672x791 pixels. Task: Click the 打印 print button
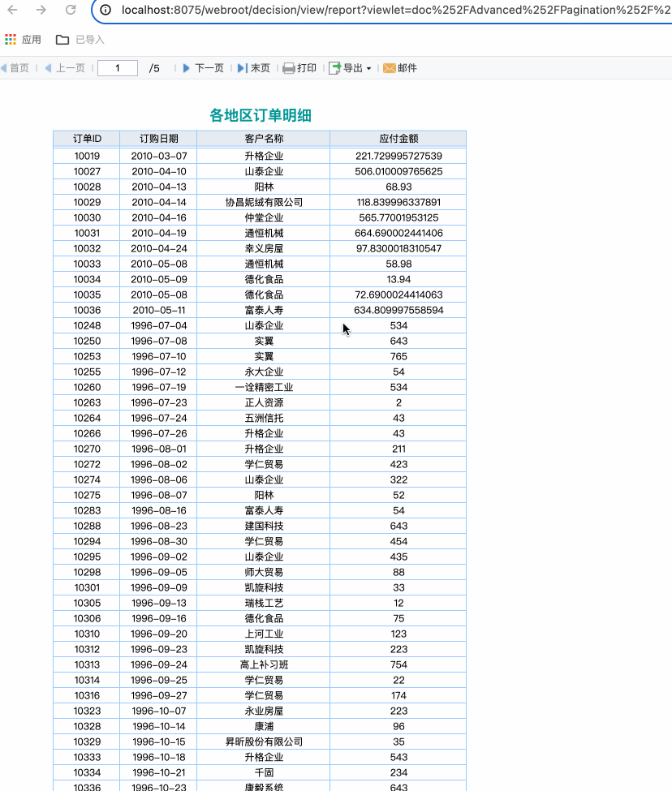point(299,68)
